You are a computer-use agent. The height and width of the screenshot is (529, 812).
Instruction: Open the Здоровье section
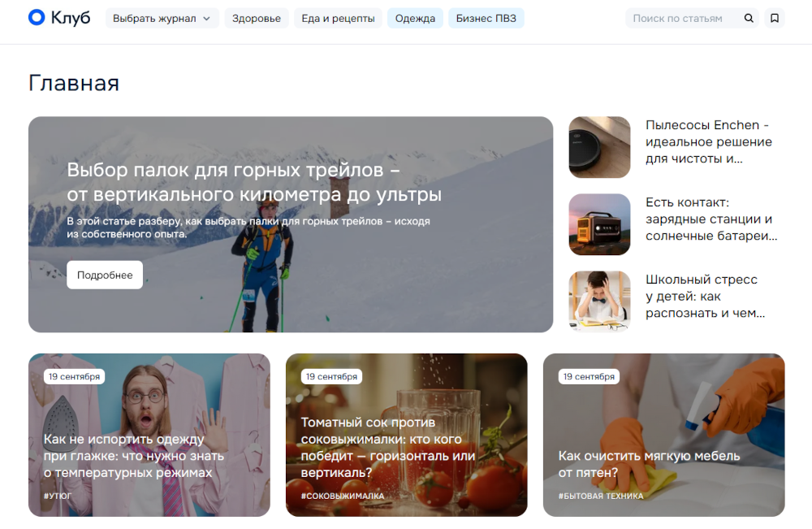(257, 18)
